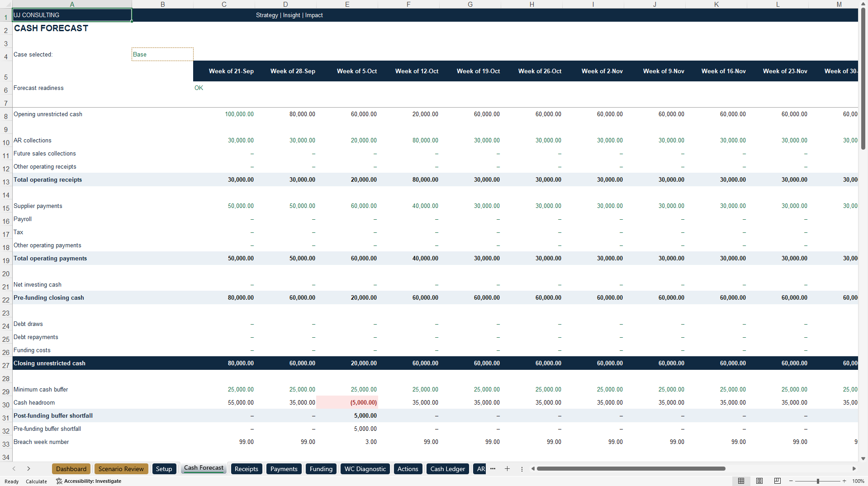Click the horizontal scrollbar thumb
This screenshot has width=868, height=486.
pyautogui.click(x=631, y=469)
